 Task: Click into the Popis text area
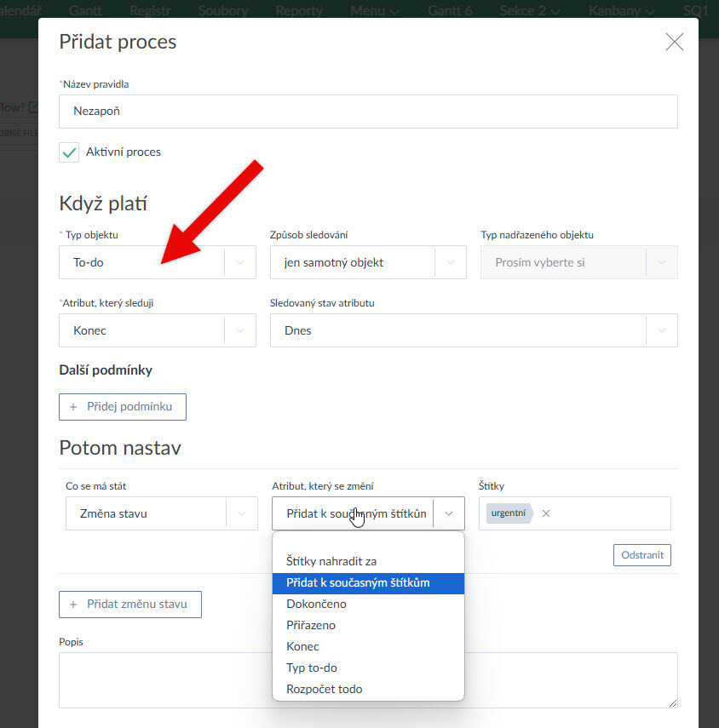(x=170, y=679)
